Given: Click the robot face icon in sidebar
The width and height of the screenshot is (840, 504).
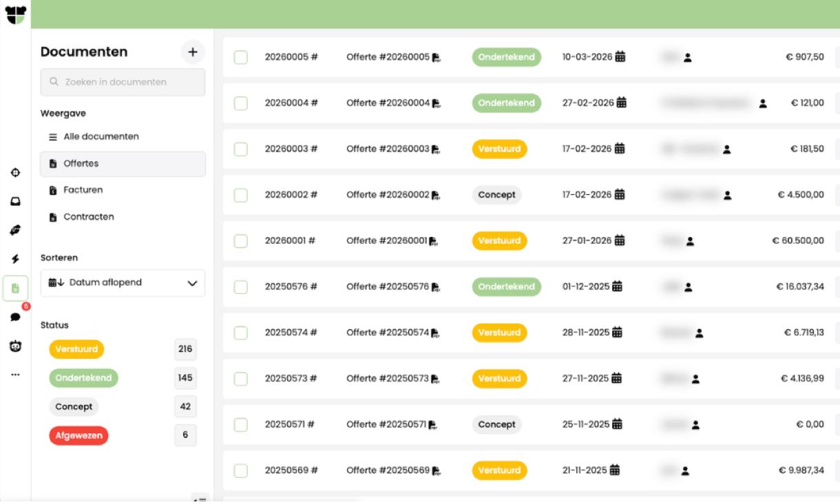Looking at the screenshot, I should click(15, 346).
